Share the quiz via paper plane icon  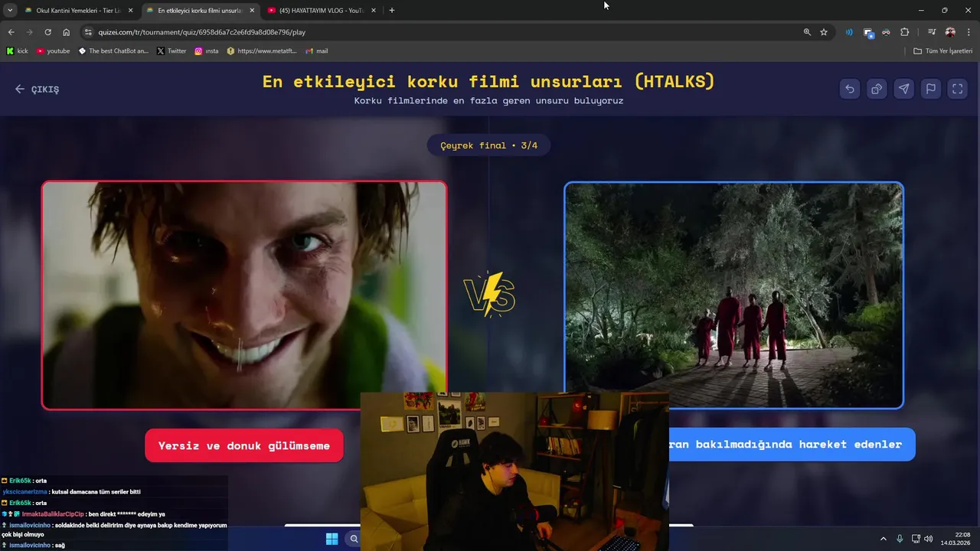point(903,89)
